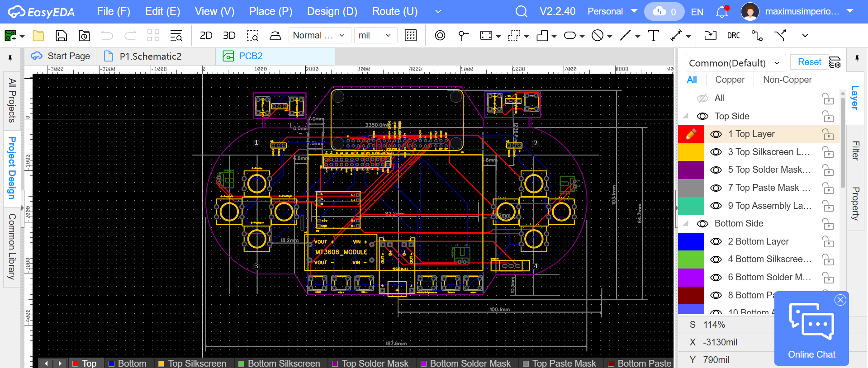Hide the 1 Top Layer

point(716,134)
